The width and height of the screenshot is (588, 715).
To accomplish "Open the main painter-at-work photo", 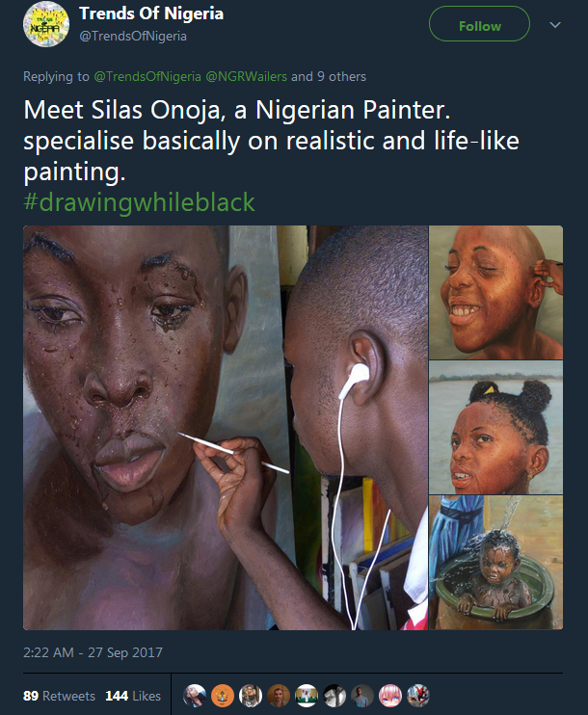I will pyautogui.click(x=225, y=427).
